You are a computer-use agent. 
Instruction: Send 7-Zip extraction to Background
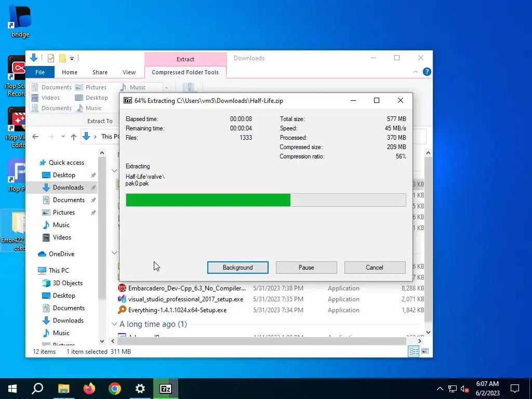(237, 268)
